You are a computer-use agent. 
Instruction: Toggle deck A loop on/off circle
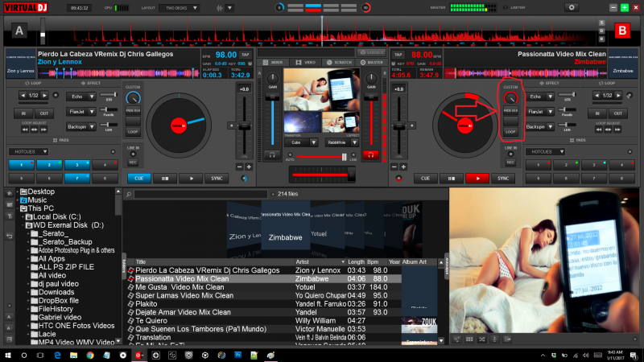56,96
